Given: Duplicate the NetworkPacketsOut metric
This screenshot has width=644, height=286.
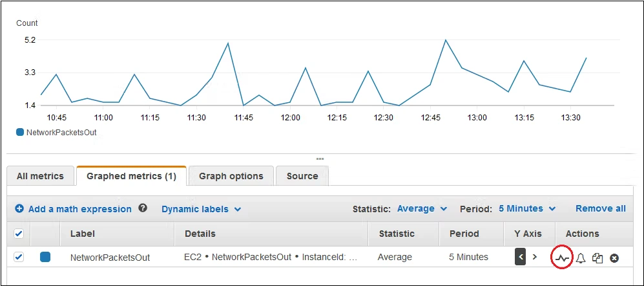Looking at the screenshot, I should (x=597, y=258).
